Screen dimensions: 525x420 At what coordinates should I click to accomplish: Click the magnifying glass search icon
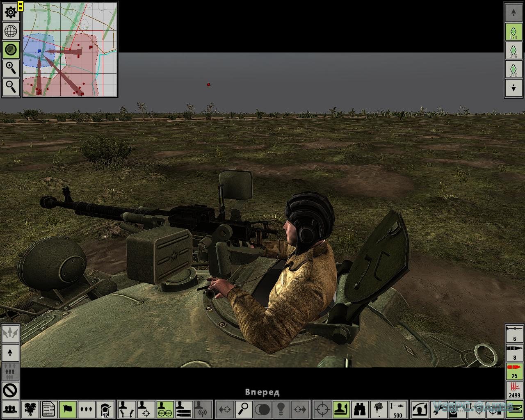[244, 409]
